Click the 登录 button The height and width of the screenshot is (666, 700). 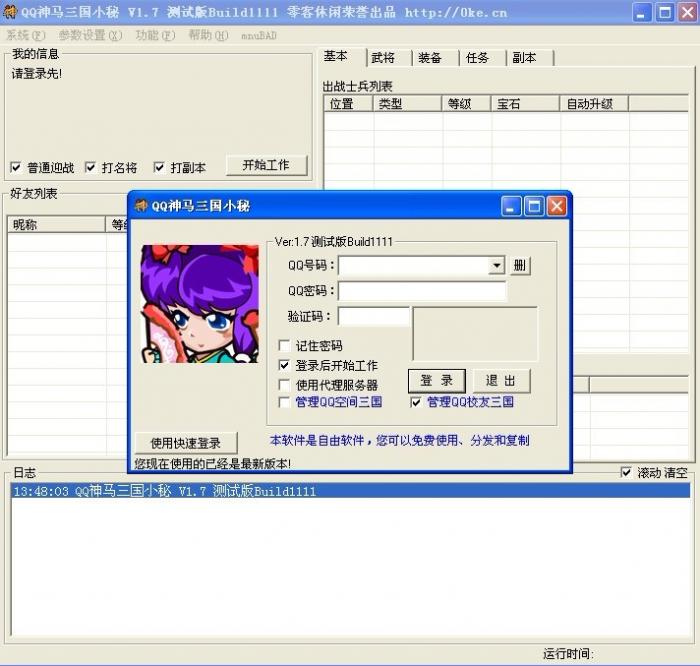[437, 381]
